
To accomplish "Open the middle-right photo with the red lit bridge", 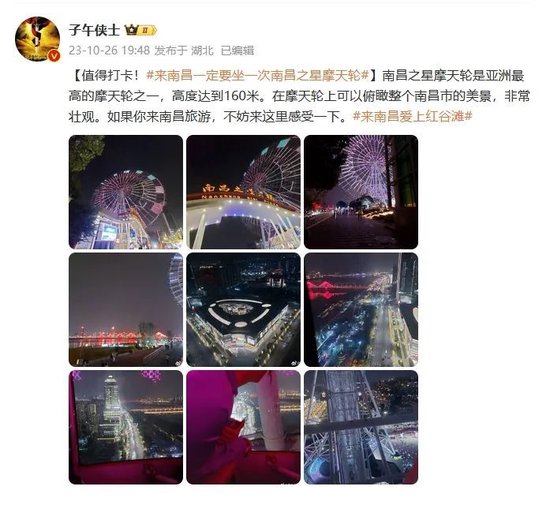I will point(361,310).
